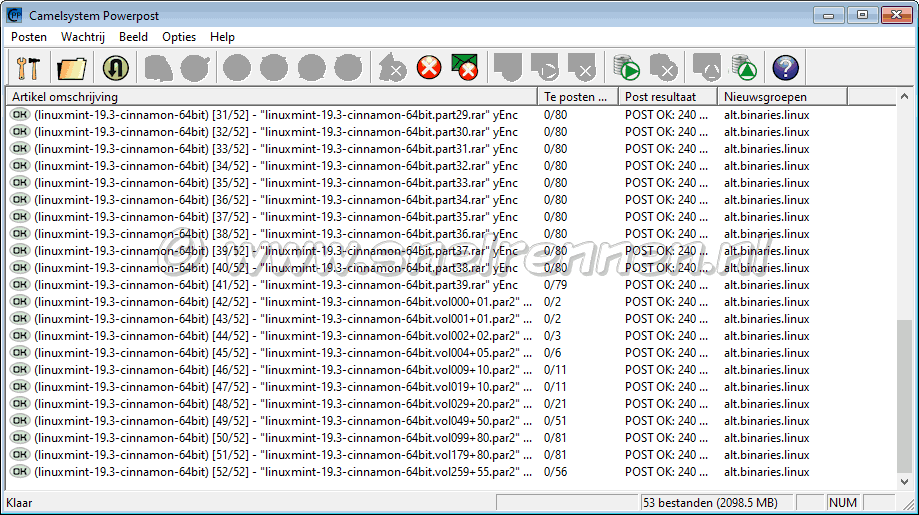Click alt.binaries.linux in vol259+55.par2 row
The width and height of the screenshot is (919, 515).
(767, 472)
